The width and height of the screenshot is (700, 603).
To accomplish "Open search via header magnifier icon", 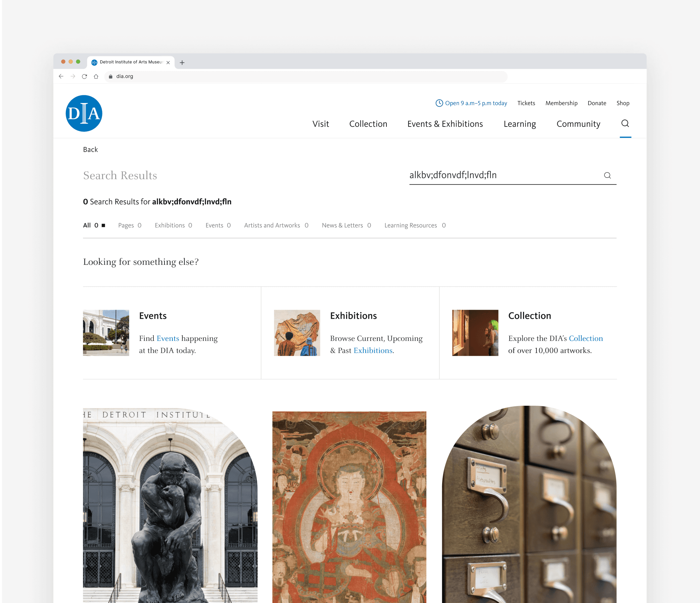I will click(625, 123).
